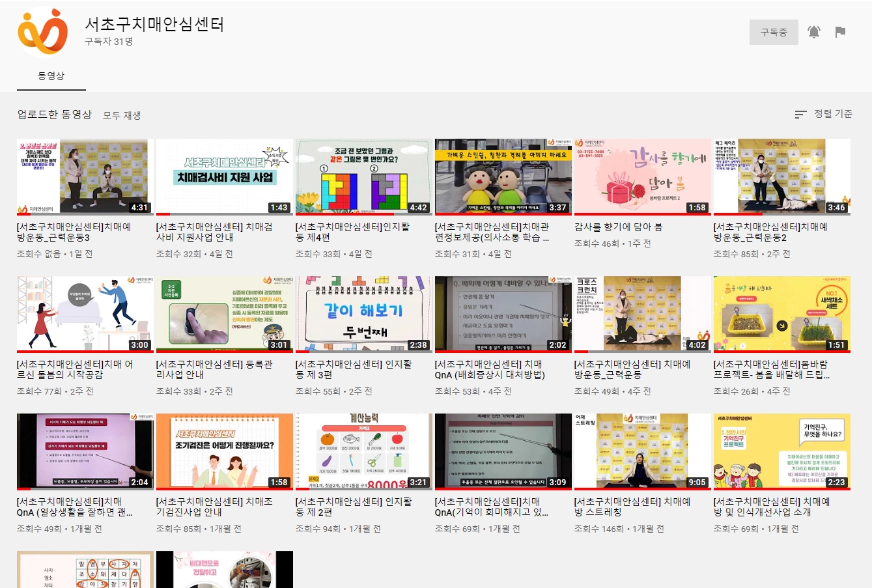This screenshot has height=588, width=872.
Task: Open the 3:00 sofa illustration thumbnail
Action: (85, 314)
